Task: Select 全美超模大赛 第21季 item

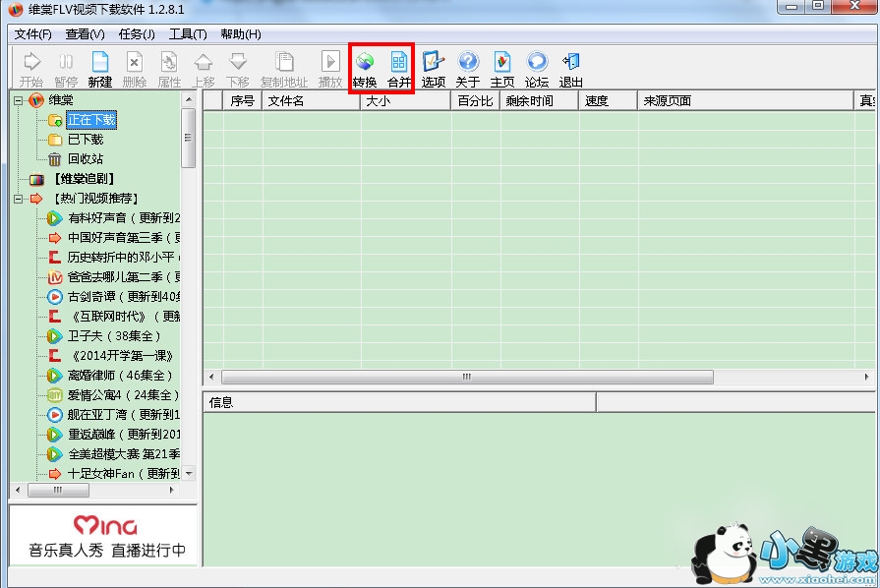Action: pos(124,454)
